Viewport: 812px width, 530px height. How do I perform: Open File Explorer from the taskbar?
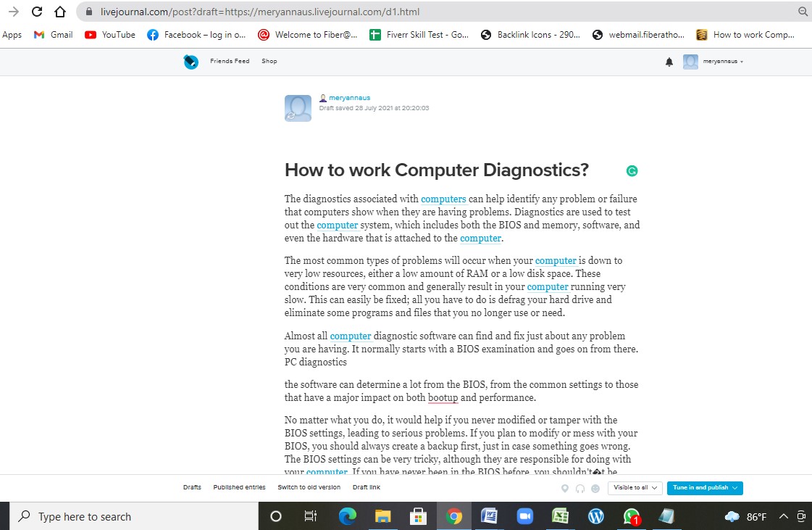(382, 516)
